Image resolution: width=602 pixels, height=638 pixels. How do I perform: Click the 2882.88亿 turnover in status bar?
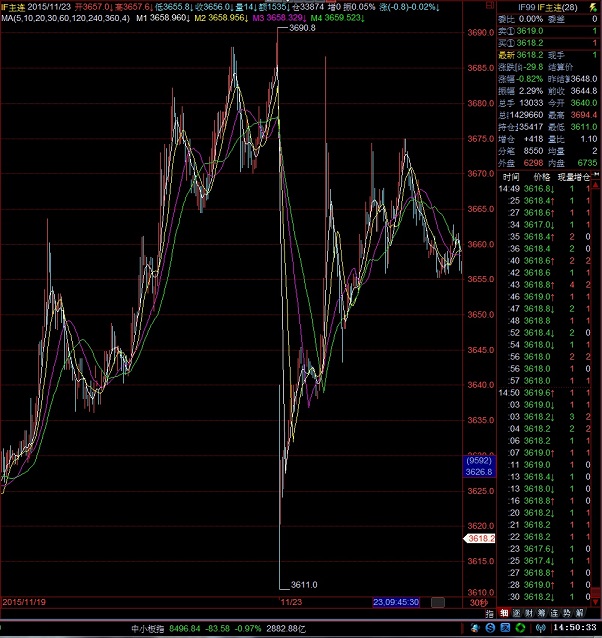[286, 629]
